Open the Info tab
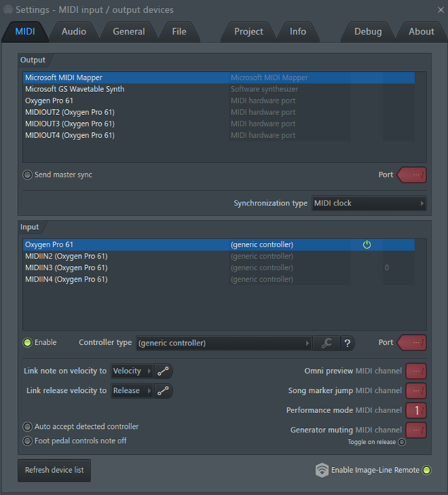 click(297, 32)
